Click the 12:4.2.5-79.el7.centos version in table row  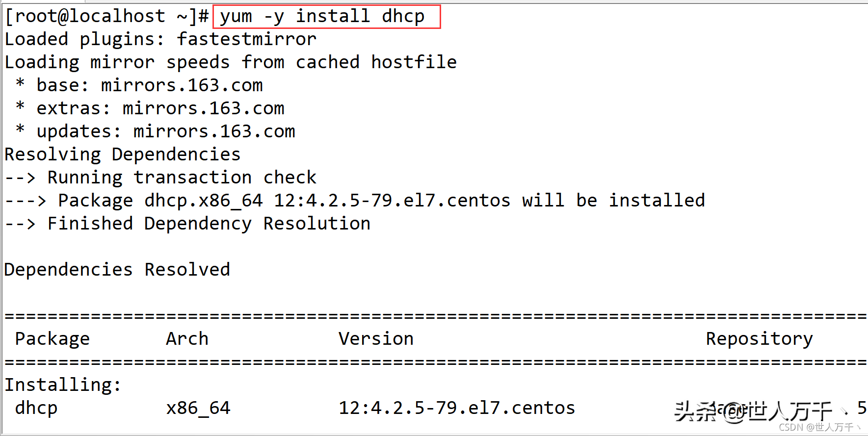pos(457,408)
